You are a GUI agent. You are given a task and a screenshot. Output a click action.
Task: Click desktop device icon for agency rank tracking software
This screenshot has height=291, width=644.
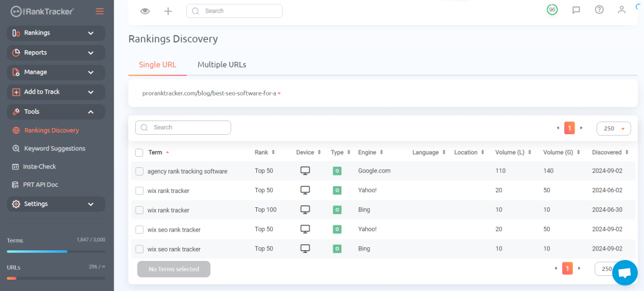click(304, 170)
